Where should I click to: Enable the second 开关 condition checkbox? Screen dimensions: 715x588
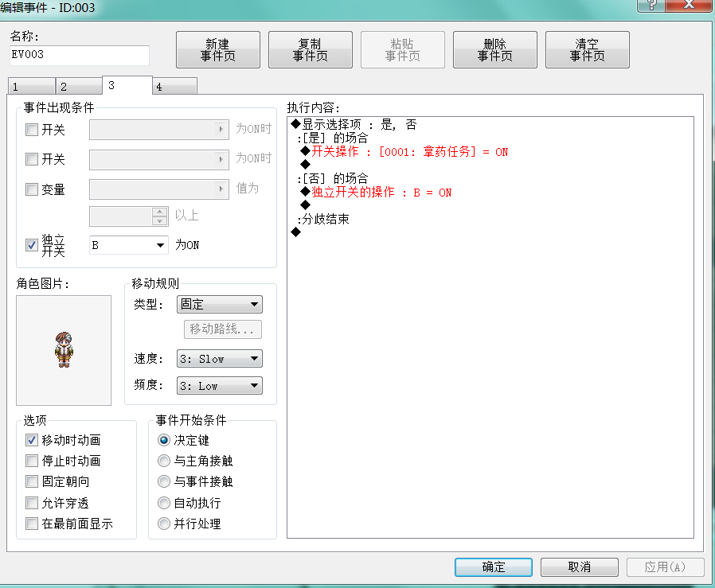pyautogui.click(x=32, y=159)
